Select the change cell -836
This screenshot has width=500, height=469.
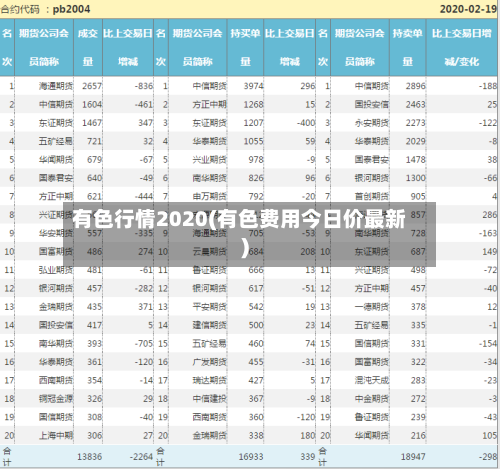pos(144,86)
